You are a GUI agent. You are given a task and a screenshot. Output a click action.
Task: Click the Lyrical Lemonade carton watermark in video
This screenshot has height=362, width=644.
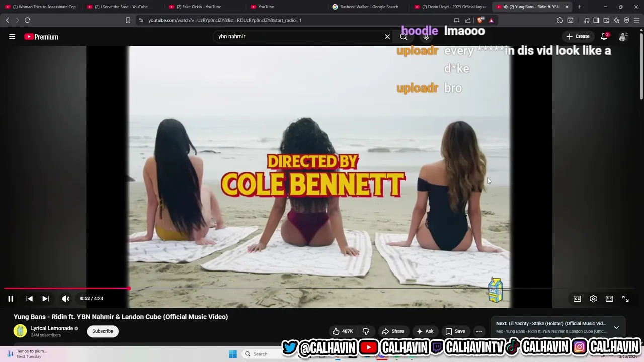pos(495,290)
